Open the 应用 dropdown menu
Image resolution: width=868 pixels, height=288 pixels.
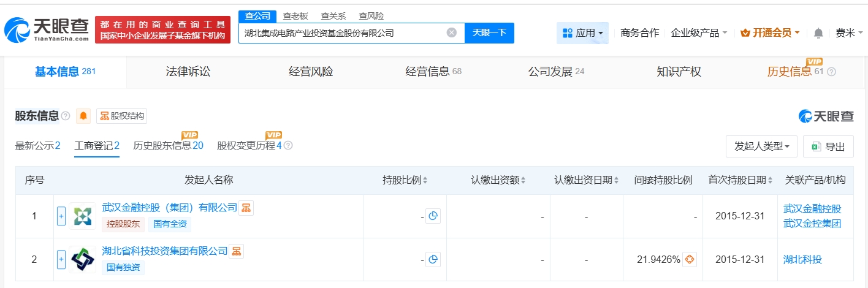(582, 33)
